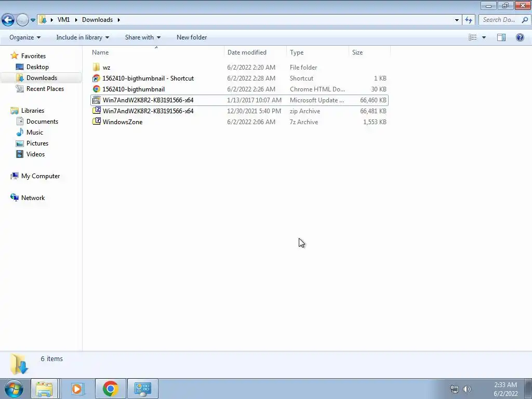Click the Videos filmstrip icon in Libraries
The image size is (532, 399).
[x=20, y=154]
